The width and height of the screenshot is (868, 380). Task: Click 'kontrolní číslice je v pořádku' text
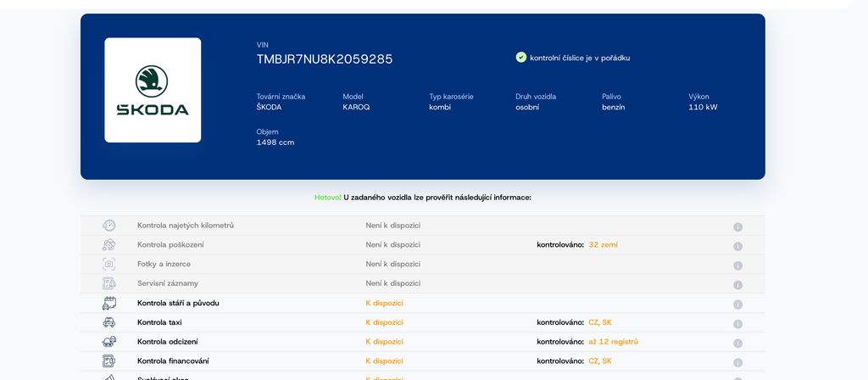coord(580,58)
